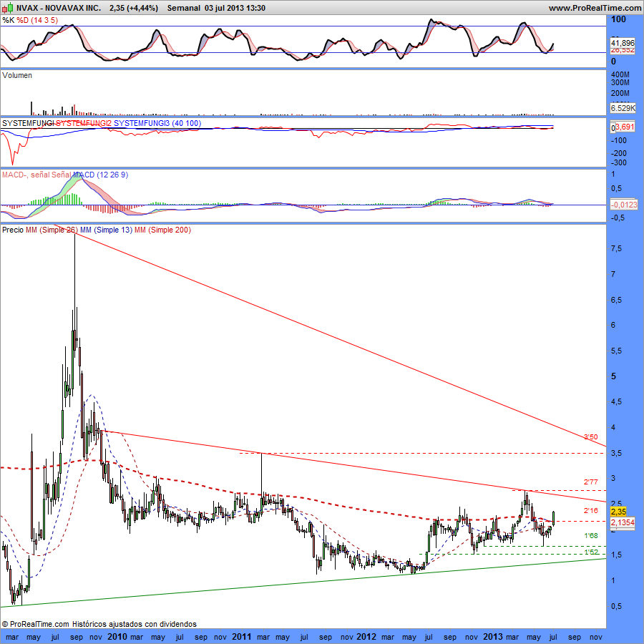Select the -0,0123 MACD value box
The image size is (644, 644).
click(x=623, y=205)
